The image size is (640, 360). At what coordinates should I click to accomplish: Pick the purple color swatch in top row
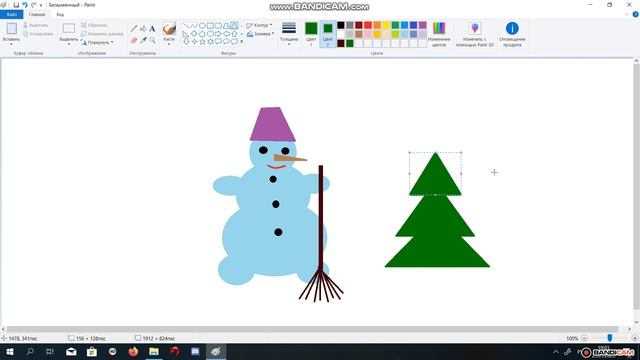tap(422, 25)
